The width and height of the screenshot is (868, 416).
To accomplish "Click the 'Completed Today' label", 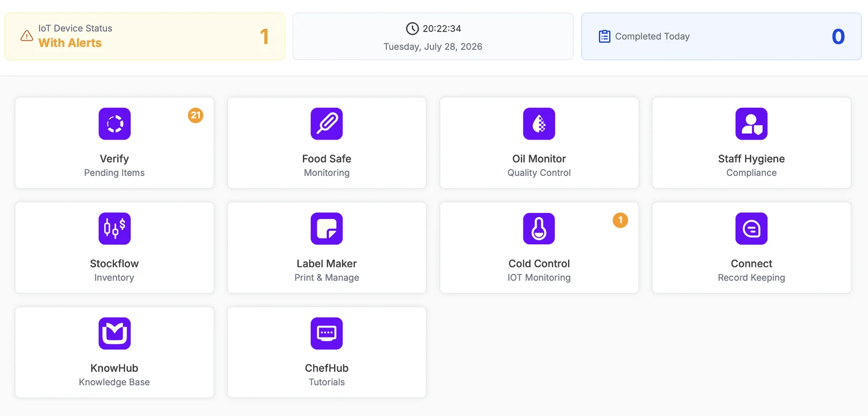I will [653, 36].
